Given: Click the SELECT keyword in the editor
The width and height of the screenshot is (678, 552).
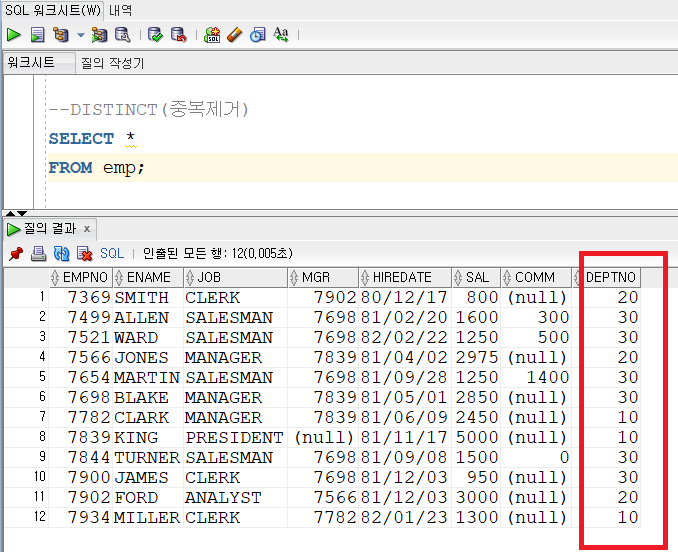Looking at the screenshot, I should [x=81, y=139].
